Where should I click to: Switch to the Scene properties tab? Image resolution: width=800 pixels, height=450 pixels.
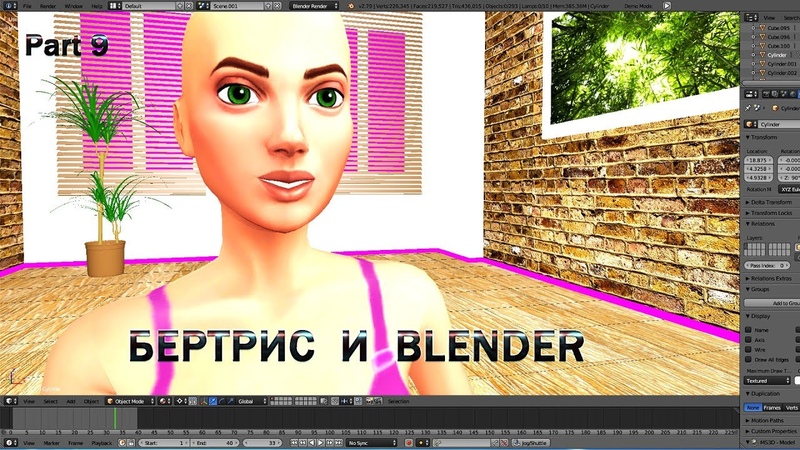coord(784,94)
